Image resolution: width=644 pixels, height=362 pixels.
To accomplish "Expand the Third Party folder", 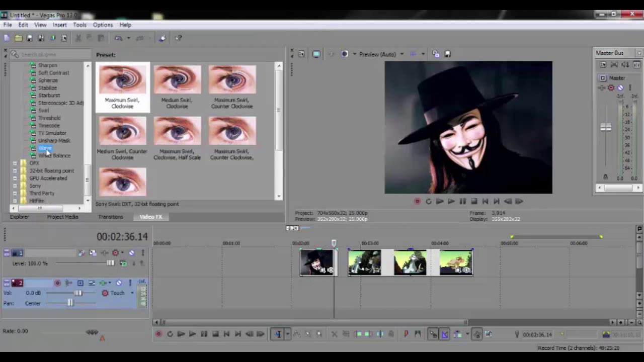I will tap(15, 194).
